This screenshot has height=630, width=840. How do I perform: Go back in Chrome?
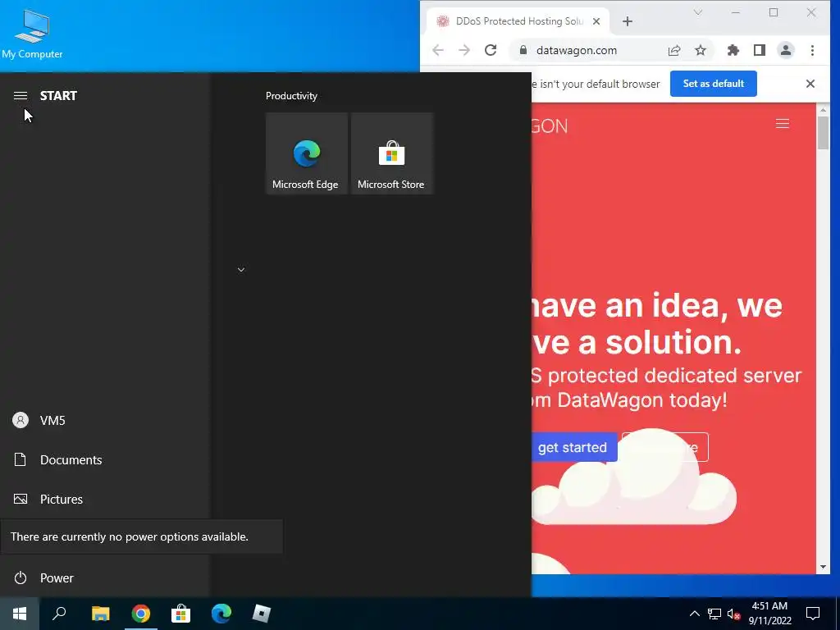[438, 50]
